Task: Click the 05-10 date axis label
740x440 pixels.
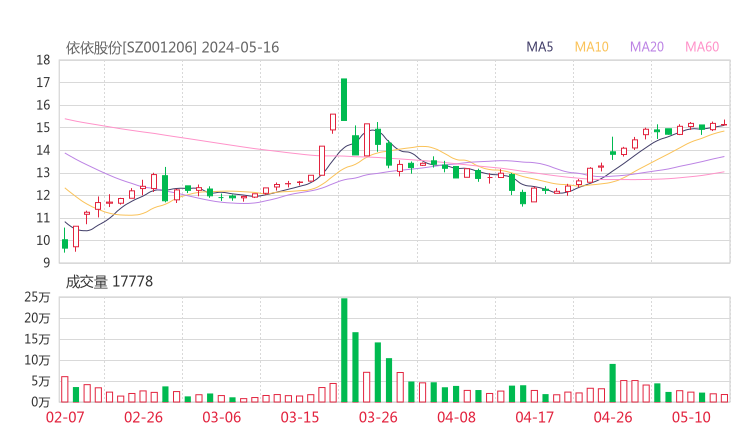Action: (x=691, y=417)
